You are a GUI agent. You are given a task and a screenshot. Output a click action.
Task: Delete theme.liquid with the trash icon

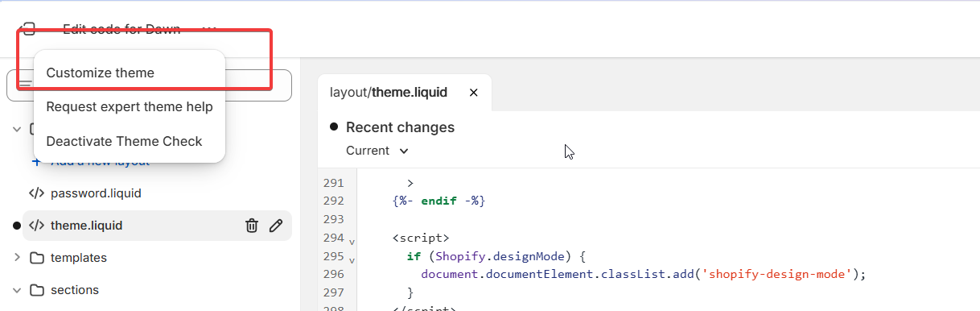(251, 226)
